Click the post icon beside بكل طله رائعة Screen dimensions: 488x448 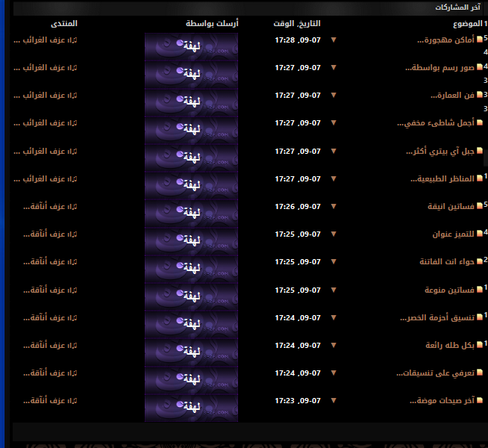click(x=480, y=346)
